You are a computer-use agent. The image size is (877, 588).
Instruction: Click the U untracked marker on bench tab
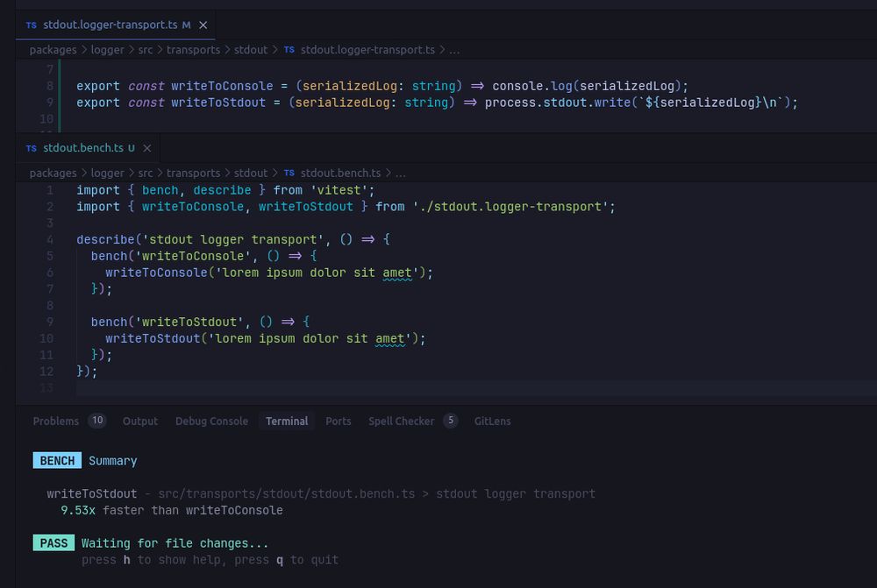(132, 148)
